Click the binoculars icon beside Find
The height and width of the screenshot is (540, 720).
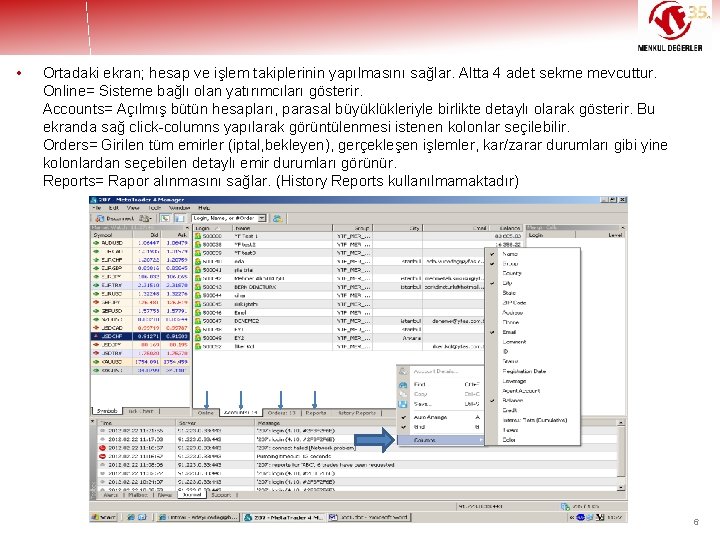coord(403,384)
